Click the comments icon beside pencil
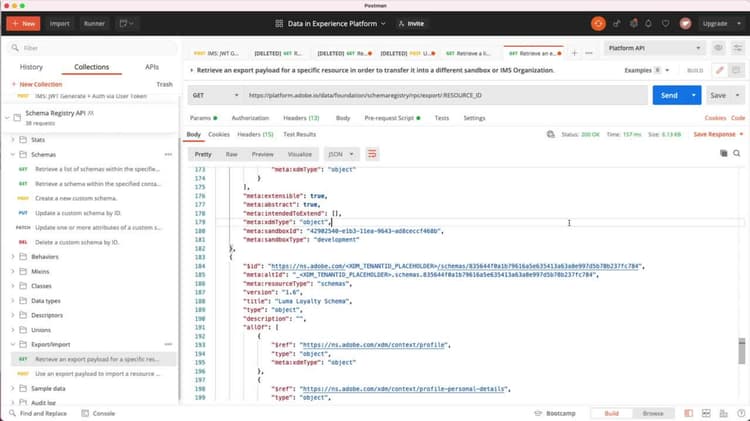The height and width of the screenshot is (421, 750). [736, 70]
